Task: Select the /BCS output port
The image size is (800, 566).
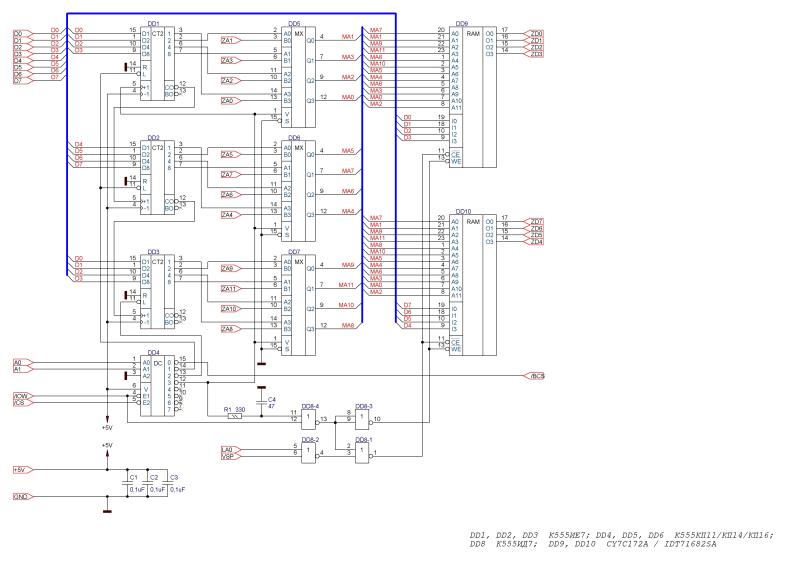Action: 536,377
